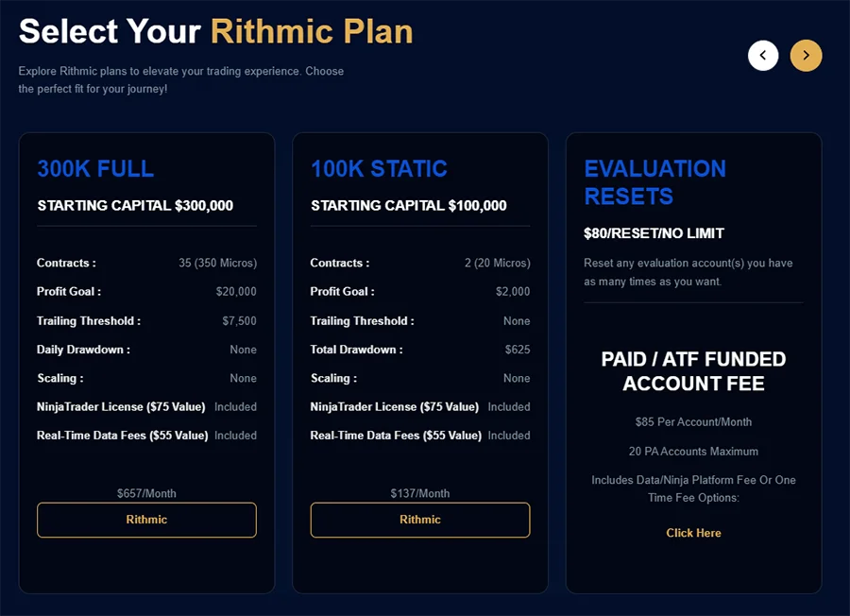This screenshot has height=616, width=850.
Task: Click the $85 Per Account/Month text
Action: pos(693,422)
